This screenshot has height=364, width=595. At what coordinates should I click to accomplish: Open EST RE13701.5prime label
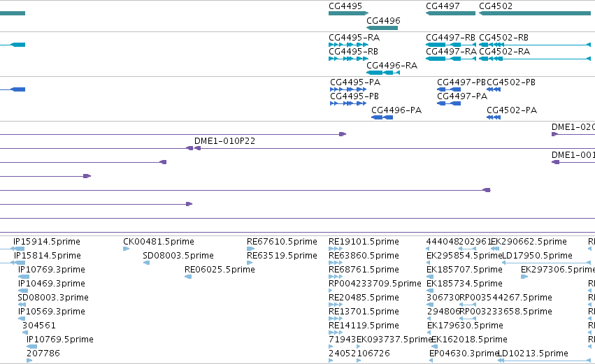click(364, 312)
